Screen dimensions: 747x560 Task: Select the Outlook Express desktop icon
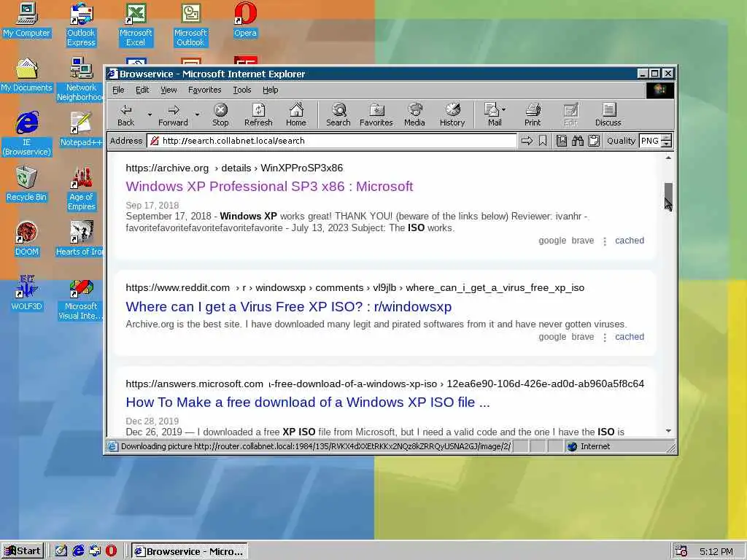[81, 25]
